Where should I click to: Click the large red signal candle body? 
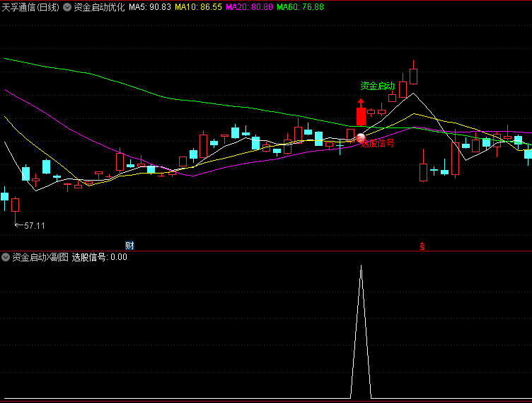[x=361, y=116]
